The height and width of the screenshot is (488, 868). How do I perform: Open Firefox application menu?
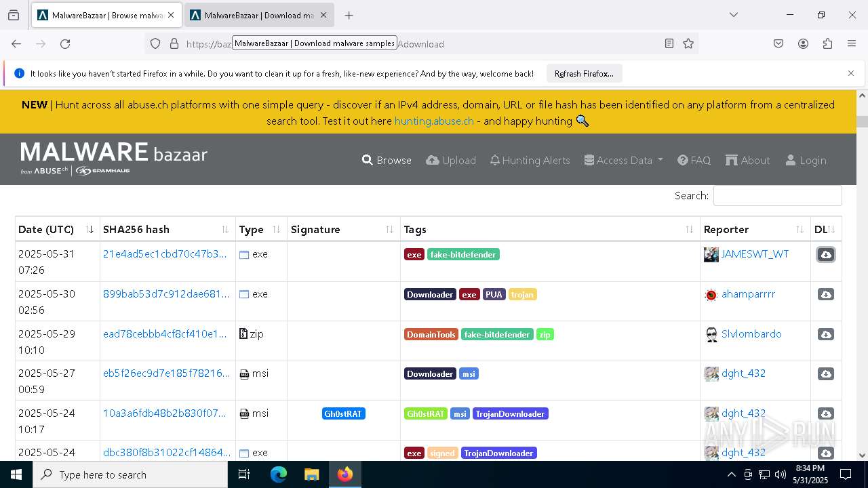pos(852,43)
